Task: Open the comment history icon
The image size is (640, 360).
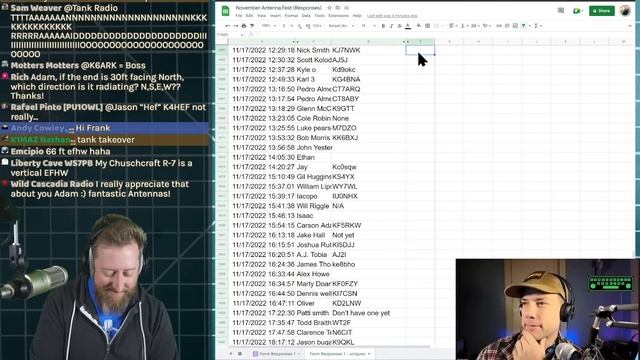Action: pyautogui.click(x=561, y=11)
